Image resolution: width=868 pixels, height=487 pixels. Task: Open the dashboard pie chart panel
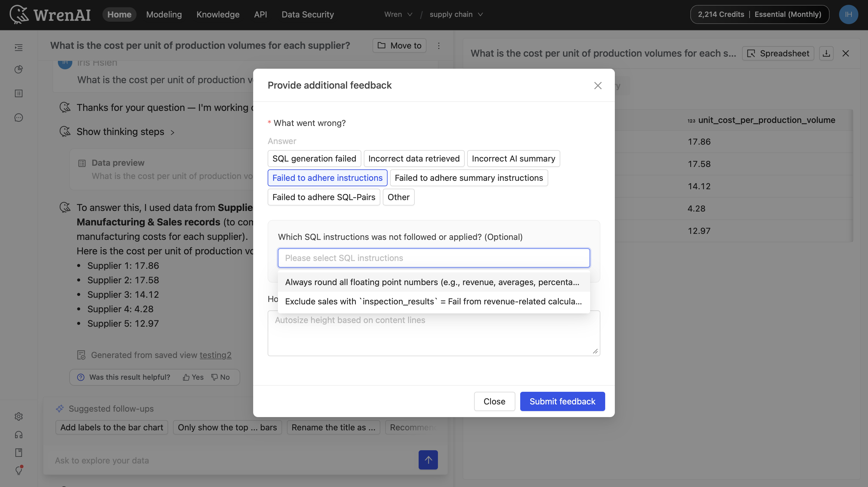click(x=18, y=69)
